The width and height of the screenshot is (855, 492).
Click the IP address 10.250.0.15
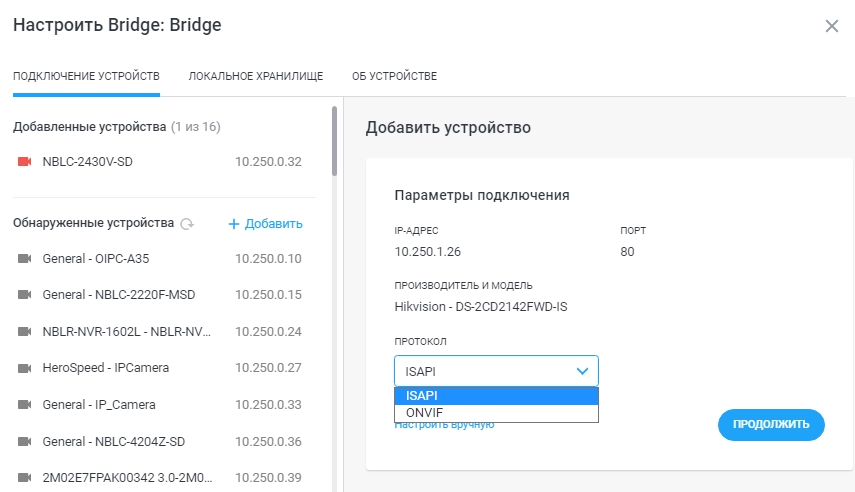pyautogui.click(x=268, y=295)
